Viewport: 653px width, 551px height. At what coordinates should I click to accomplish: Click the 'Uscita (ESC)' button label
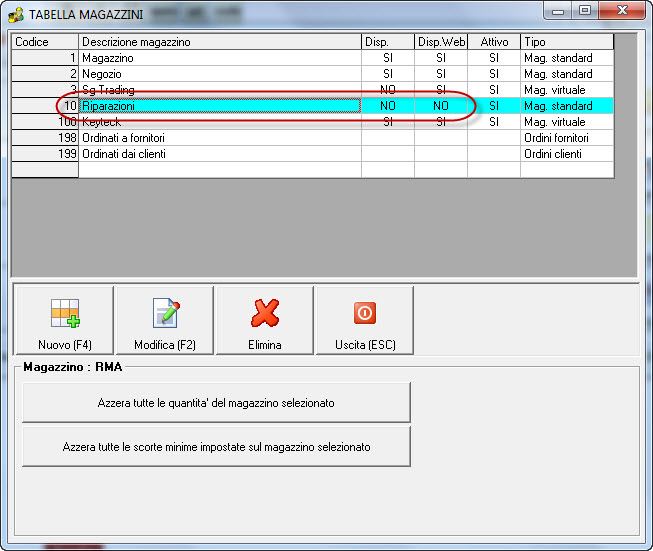click(365, 345)
